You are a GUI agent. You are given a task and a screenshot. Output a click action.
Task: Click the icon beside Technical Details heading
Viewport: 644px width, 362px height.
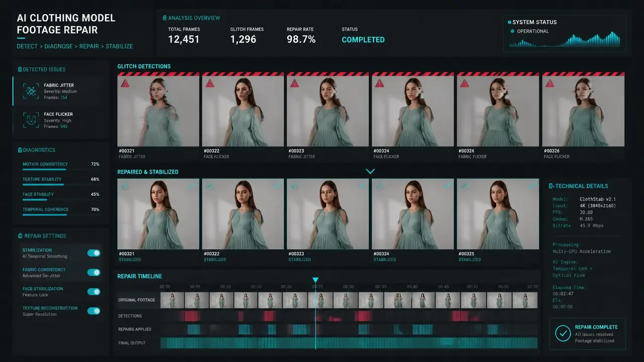551,186
